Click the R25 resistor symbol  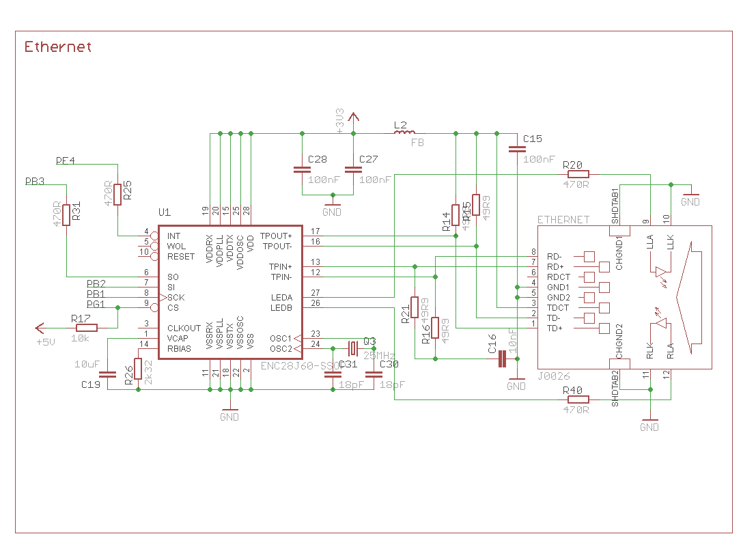pyautogui.click(x=118, y=194)
